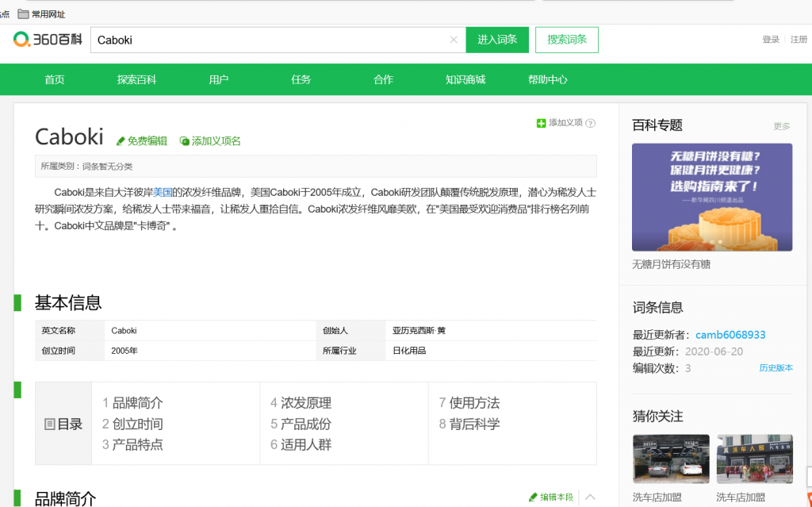Open the updater profile camb6068933
The image size is (812, 507).
pos(730,335)
